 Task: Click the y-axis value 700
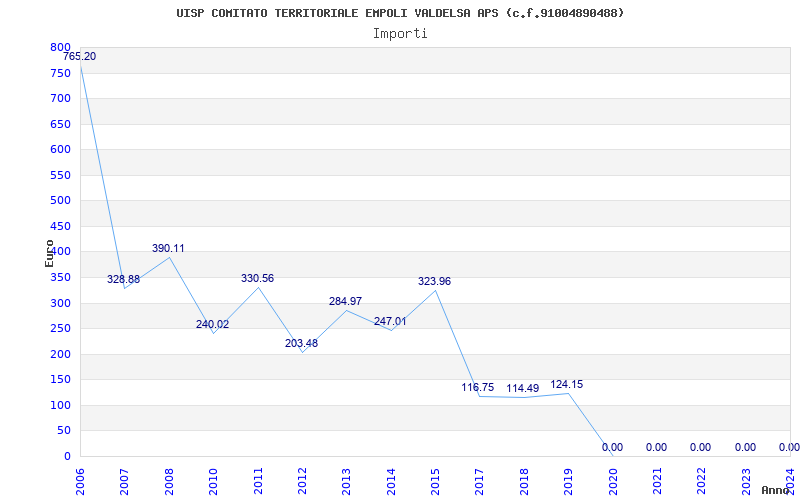pos(60,98)
